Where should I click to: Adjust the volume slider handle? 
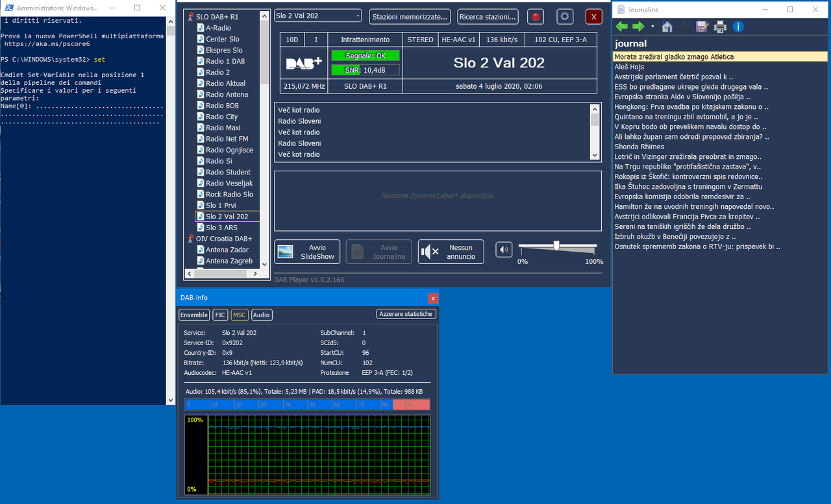[x=556, y=245]
